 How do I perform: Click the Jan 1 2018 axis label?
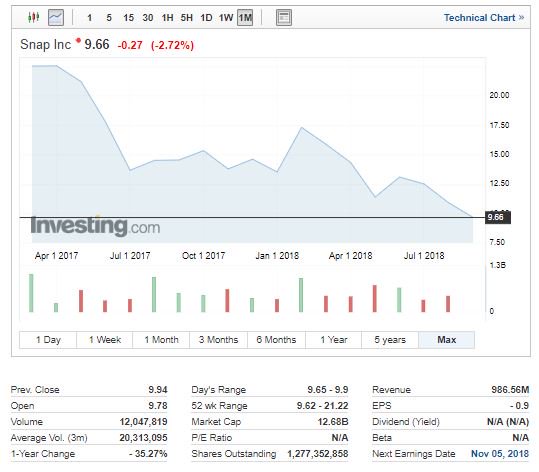click(277, 256)
